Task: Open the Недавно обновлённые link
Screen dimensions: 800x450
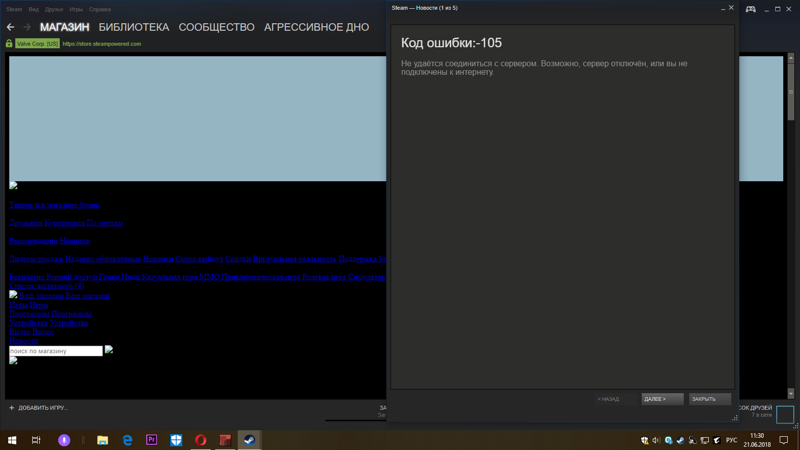Action: (x=103, y=259)
